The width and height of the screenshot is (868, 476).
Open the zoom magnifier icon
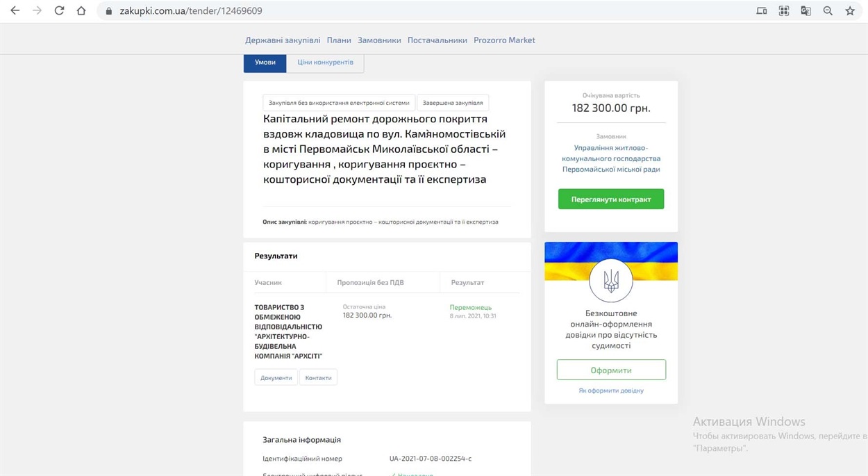pyautogui.click(x=828, y=11)
